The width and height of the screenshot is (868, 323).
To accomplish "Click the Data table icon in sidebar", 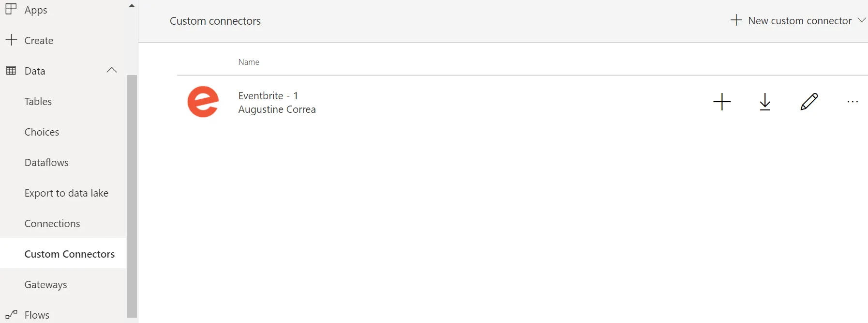I will (11, 71).
